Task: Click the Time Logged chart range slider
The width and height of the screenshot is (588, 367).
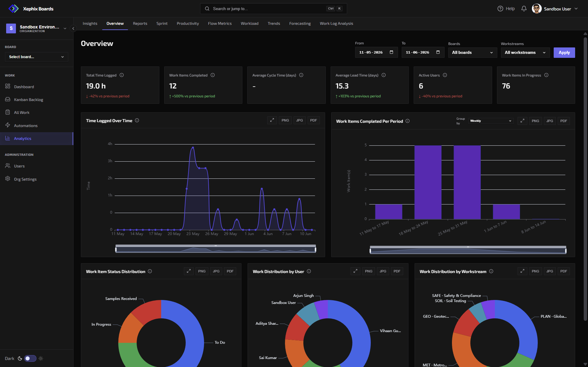Action: pos(216,249)
